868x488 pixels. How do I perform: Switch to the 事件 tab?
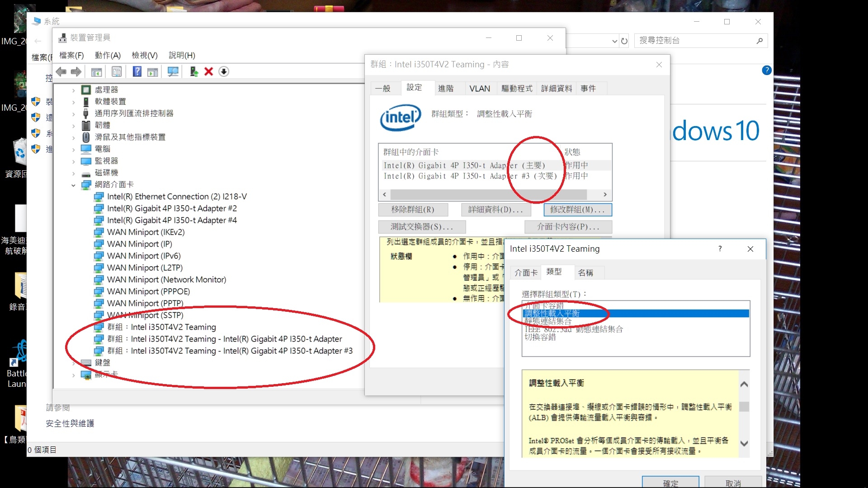pyautogui.click(x=588, y=89)
